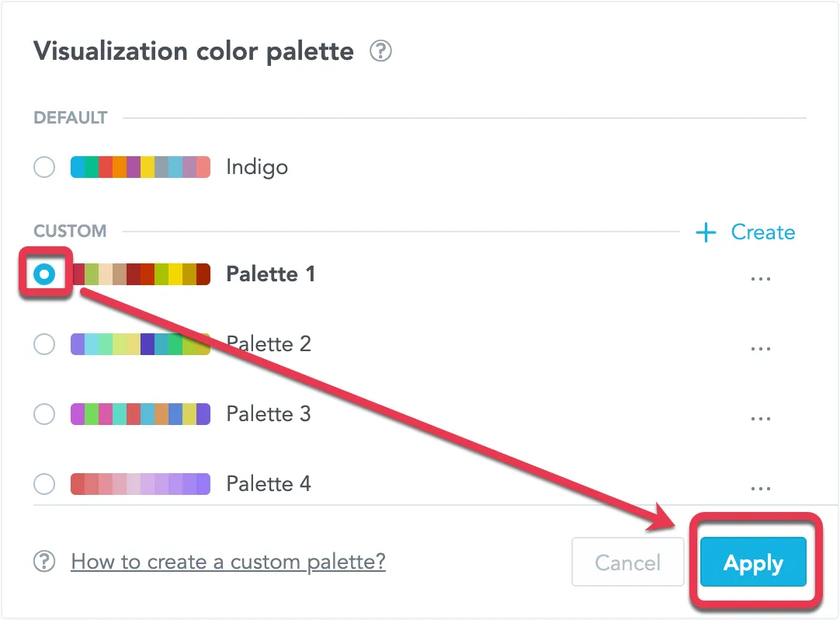The image size is (840, 620).
Task: Click the Create action in the Custom section
Action: pos(763,232)
